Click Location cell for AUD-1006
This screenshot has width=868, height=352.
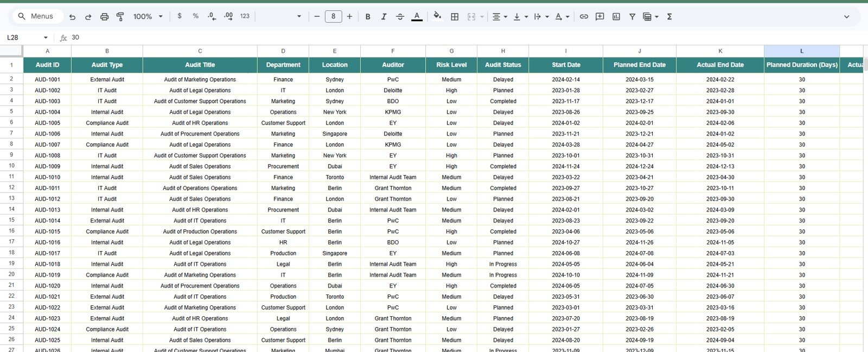tap(335, 134)
